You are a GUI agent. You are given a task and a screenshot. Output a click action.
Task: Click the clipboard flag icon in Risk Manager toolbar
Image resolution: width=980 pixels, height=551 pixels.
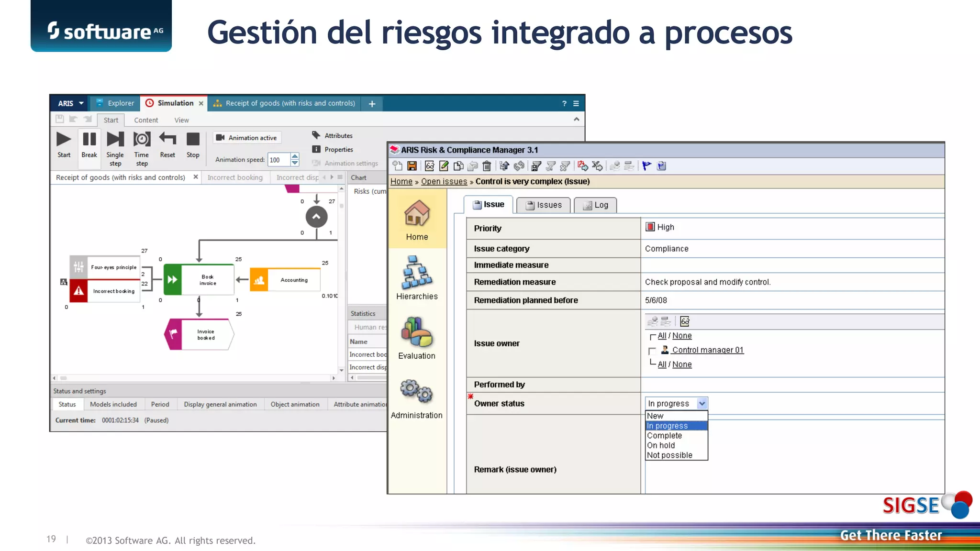(661, 166)
